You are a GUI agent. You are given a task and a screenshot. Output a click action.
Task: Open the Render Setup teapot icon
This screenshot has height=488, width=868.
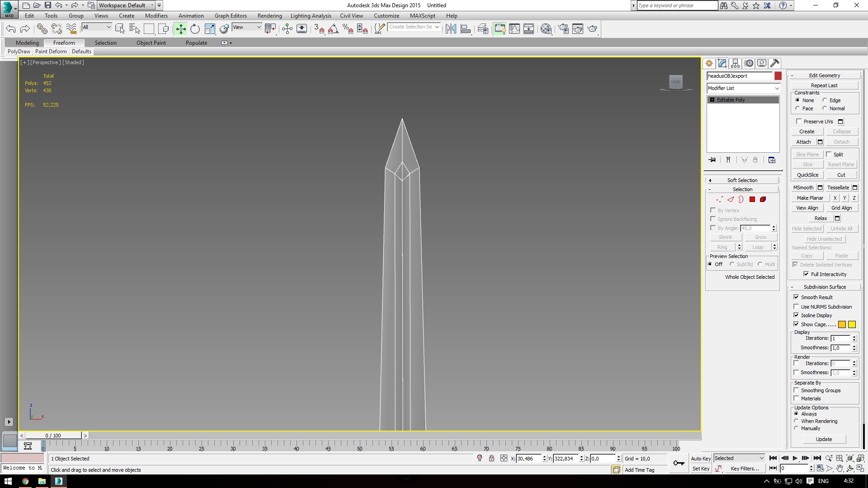click(563, 29)
